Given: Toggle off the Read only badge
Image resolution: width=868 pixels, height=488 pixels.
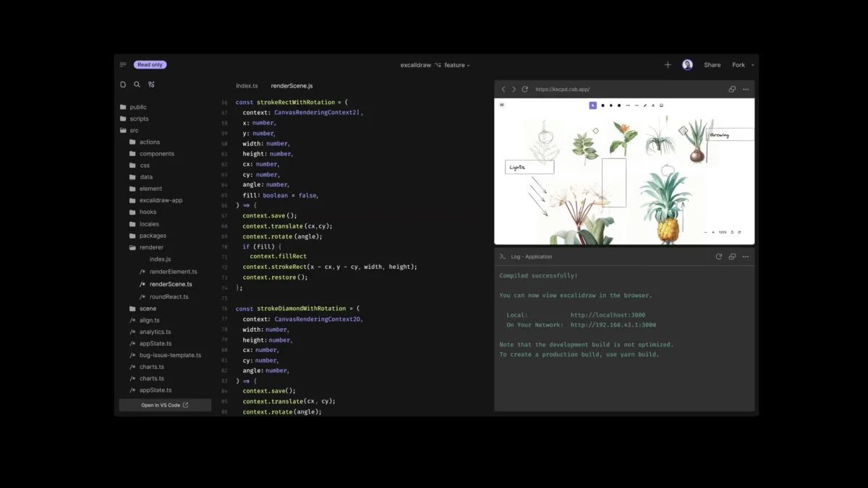Looking at the screenshot, I should (150, 64).
